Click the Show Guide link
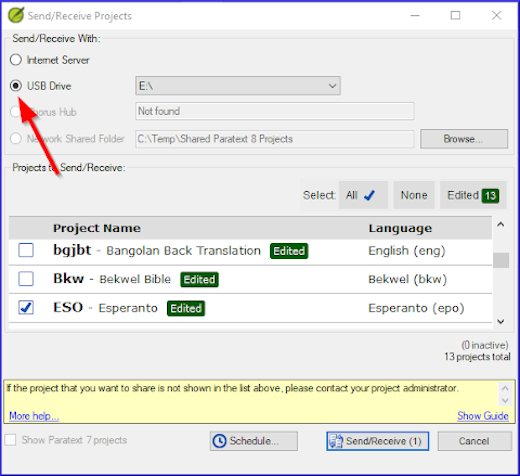520x476 pixels. tap(483, 416)
